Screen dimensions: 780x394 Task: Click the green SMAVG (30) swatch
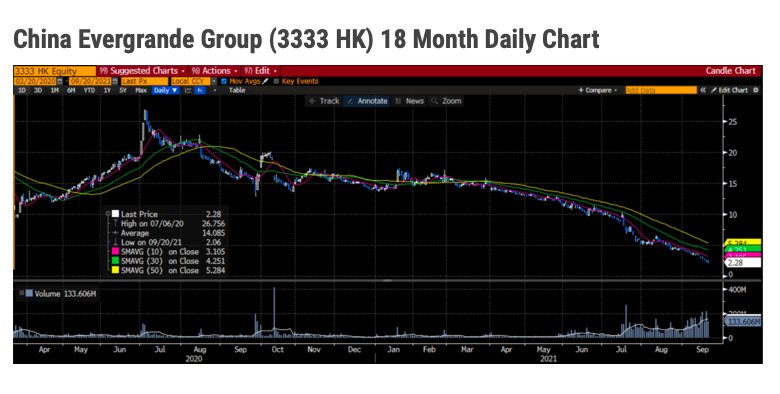pyautogui.click(x=115, y=261)
